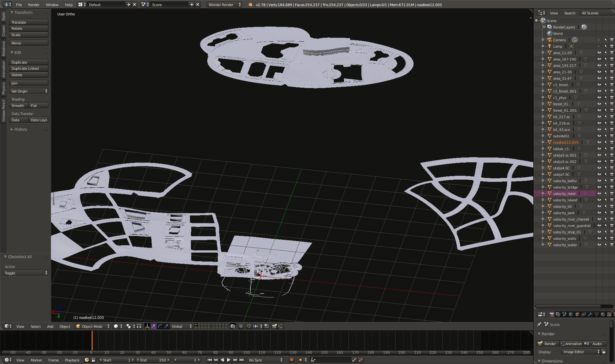Expand the History panel

click(x=20, y=129)
